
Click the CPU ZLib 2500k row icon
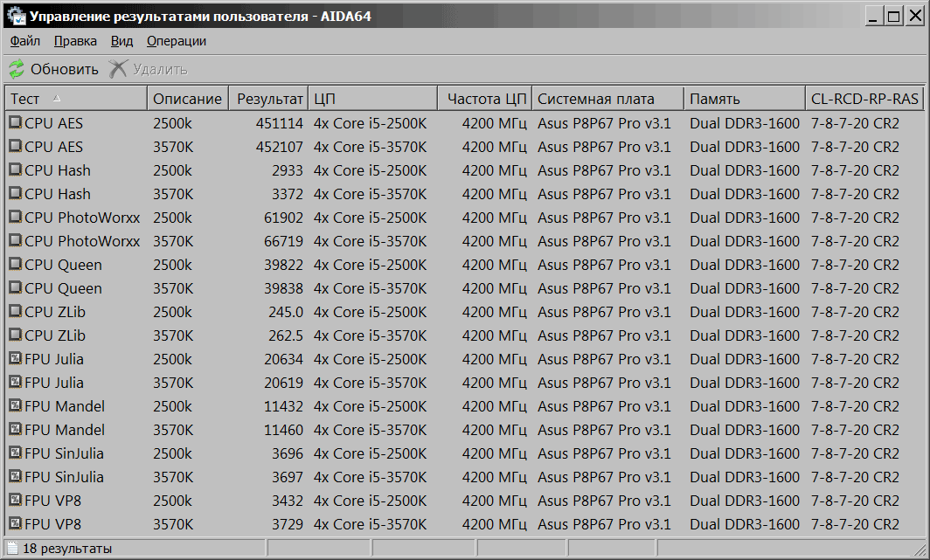[x=15, y=312]
